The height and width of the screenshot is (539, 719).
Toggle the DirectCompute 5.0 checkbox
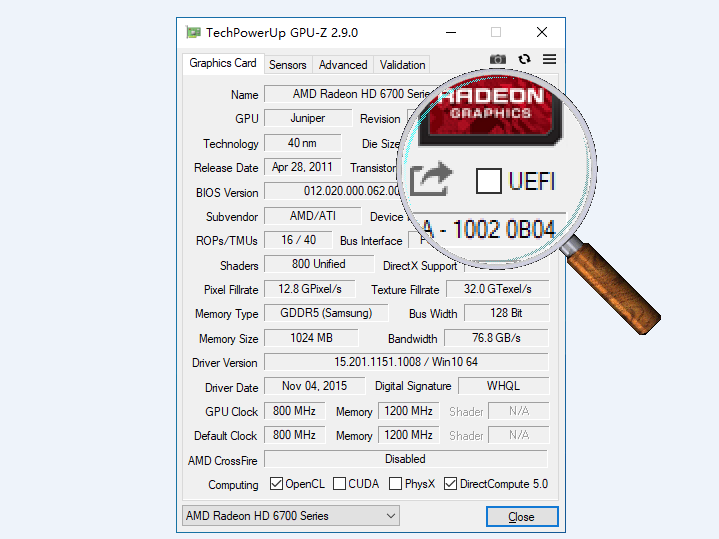tap(450, 483)
